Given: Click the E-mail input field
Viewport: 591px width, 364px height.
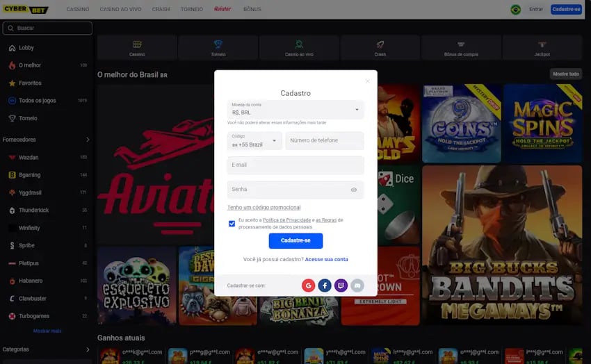Looking at the screenshot, I should click(295, 165).
